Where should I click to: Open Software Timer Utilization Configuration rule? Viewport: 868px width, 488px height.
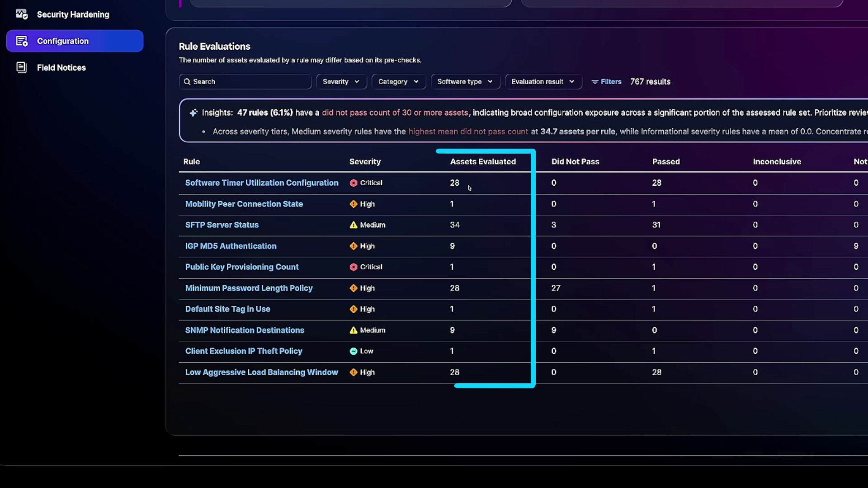pos(262,183)
